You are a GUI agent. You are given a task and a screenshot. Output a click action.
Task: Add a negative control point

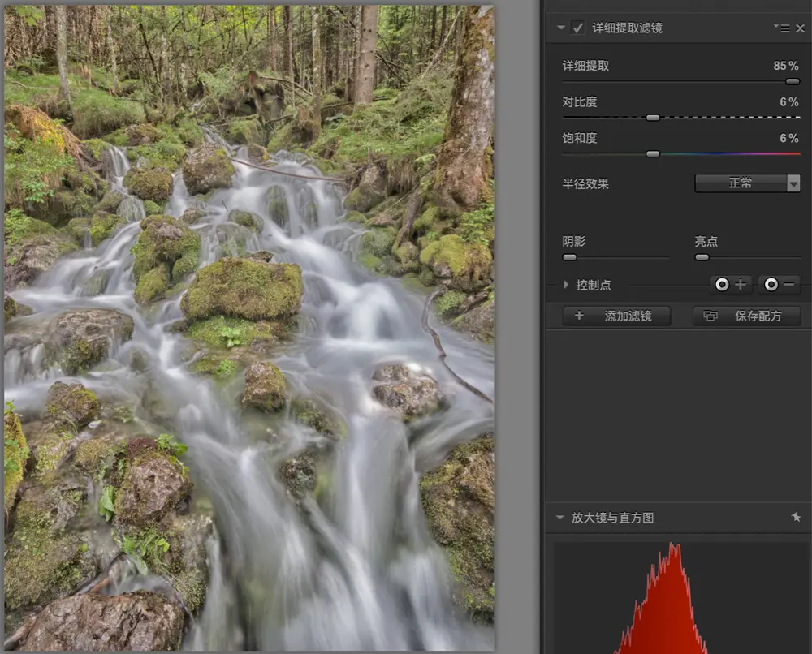[780, 284]
